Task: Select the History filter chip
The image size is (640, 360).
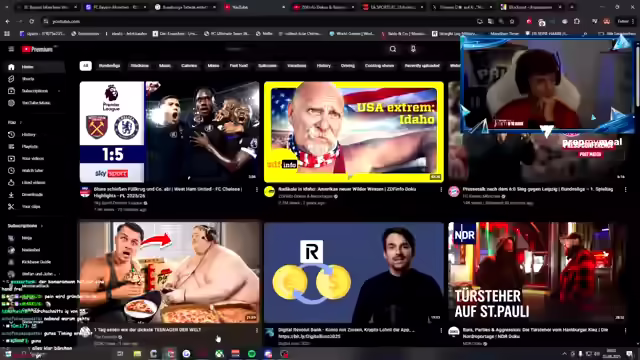Action: tap(324, 66)
